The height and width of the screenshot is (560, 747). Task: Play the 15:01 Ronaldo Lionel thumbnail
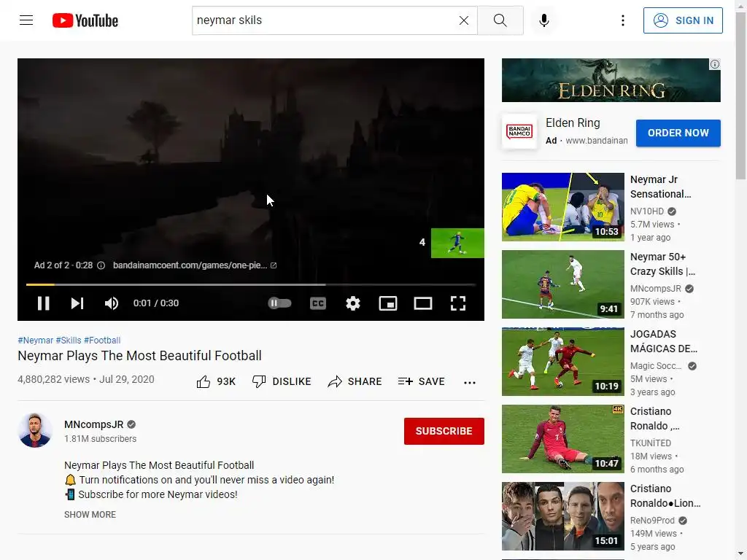click(562, 516)
